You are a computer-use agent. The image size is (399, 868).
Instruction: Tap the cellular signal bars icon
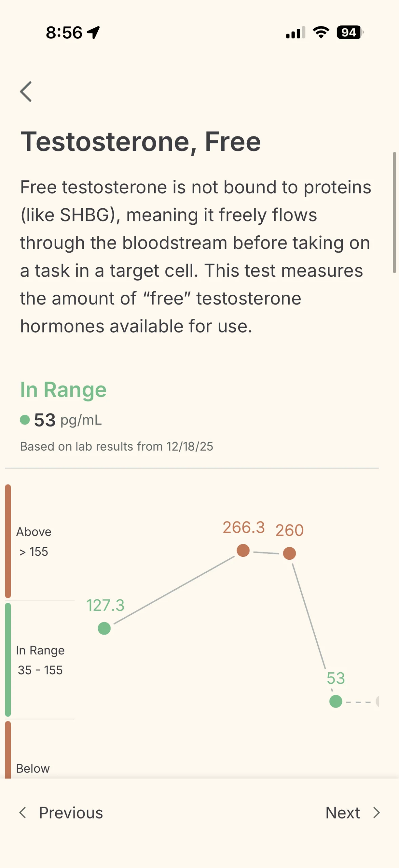pyautogui.click(x=295, y=33)
